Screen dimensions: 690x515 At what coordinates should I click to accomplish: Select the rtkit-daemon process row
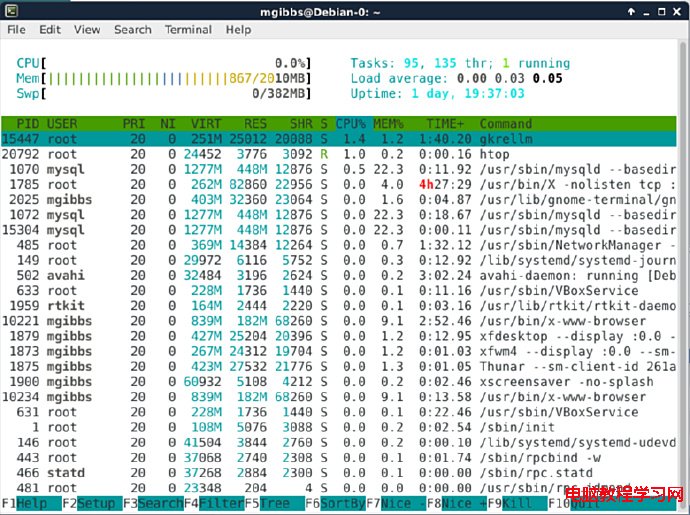click(339, 305)
